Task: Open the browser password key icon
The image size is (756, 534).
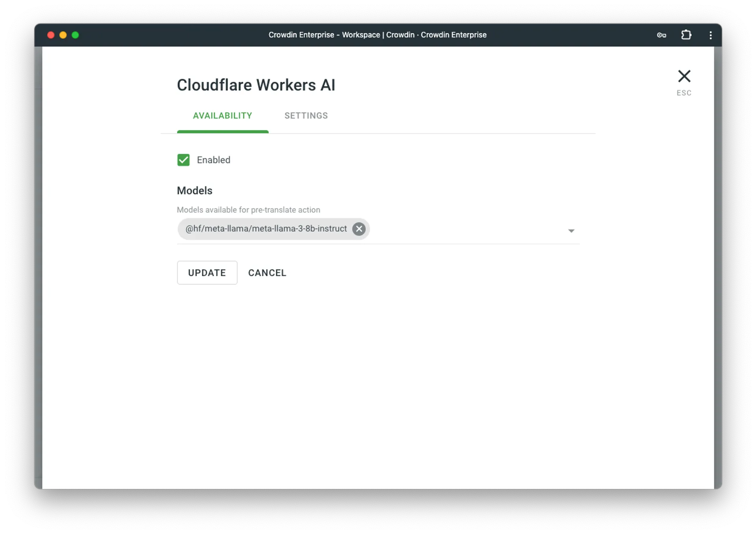Action: (661, 35)
